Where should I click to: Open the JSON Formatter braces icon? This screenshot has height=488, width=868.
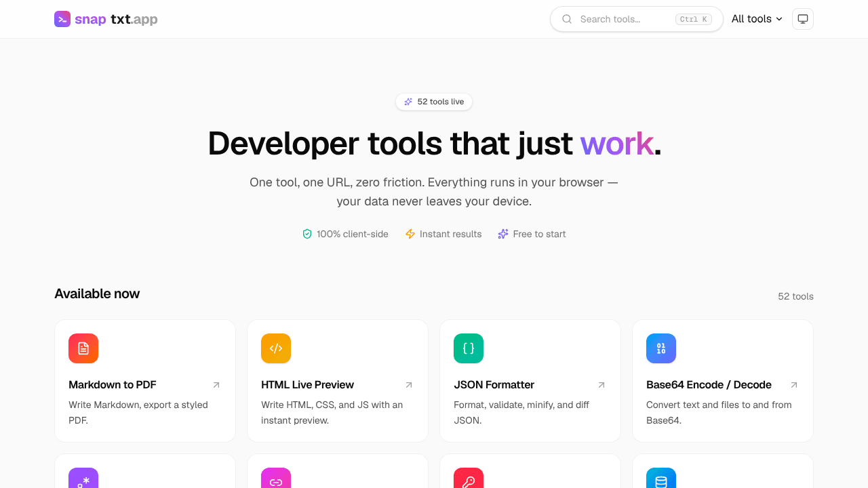click(x=469, y=348)
